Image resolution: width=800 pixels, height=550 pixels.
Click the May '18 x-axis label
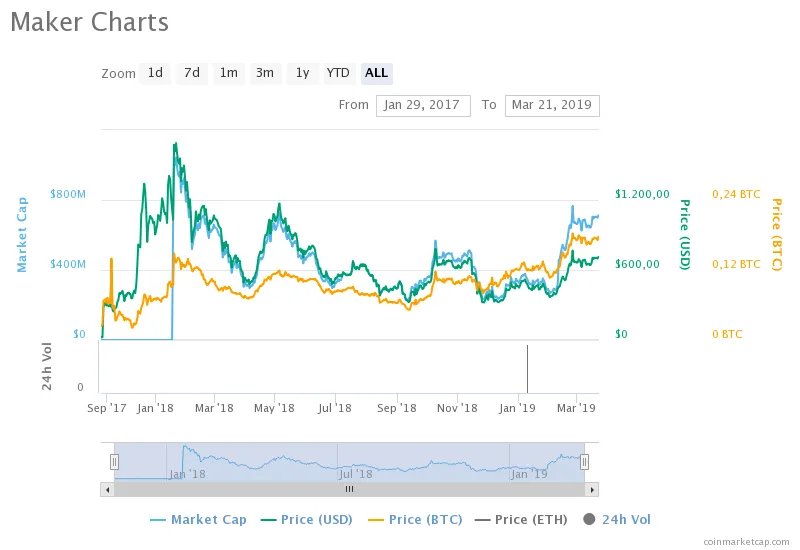click(x=274, y=408)
